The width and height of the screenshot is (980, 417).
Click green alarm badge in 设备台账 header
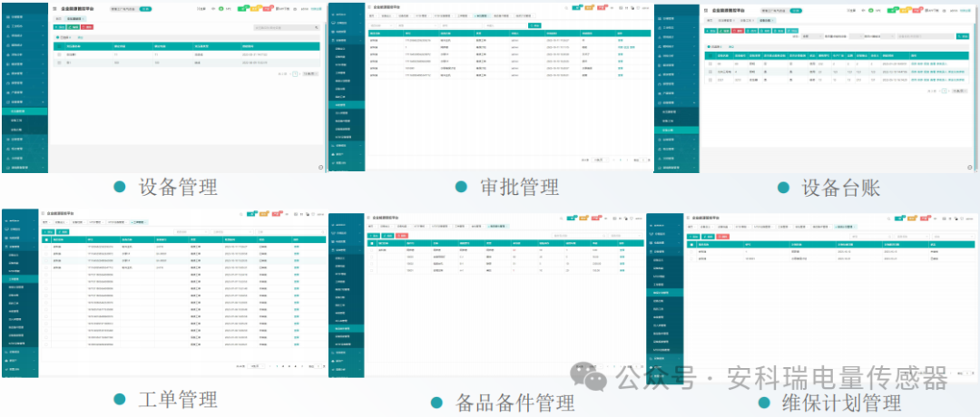point(893,10)
